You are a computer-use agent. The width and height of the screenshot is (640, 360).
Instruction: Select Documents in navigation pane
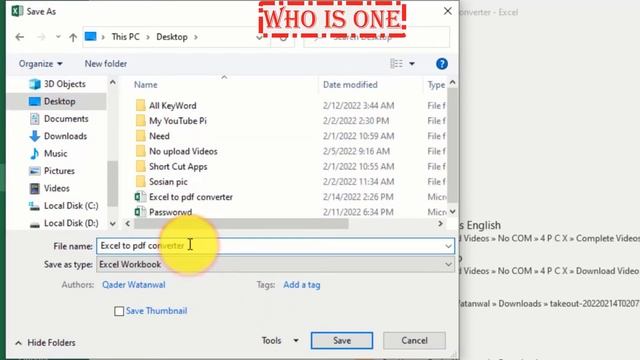(x=59, y=119)
